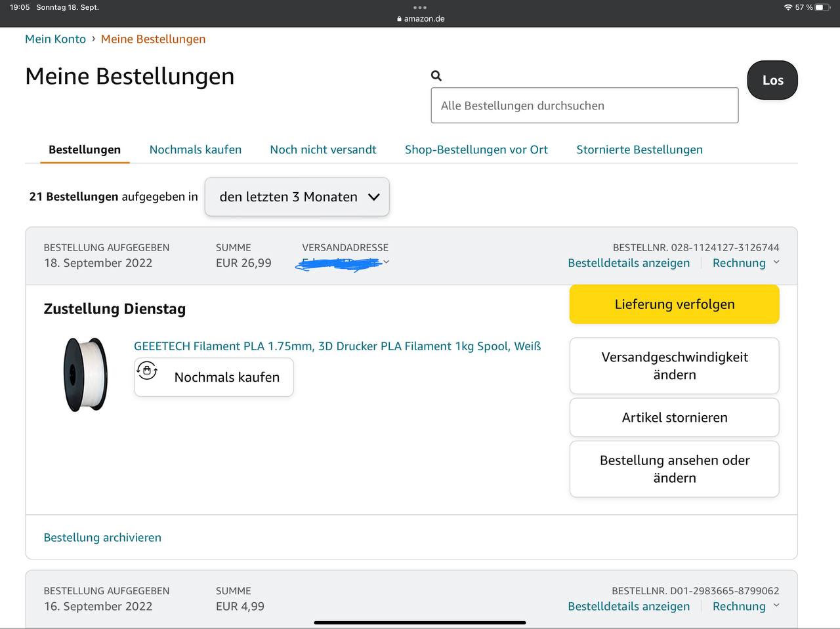
Task: Tap the three-dot menu above the address bar
Action: pyautogui.click(x=420, y=8)
